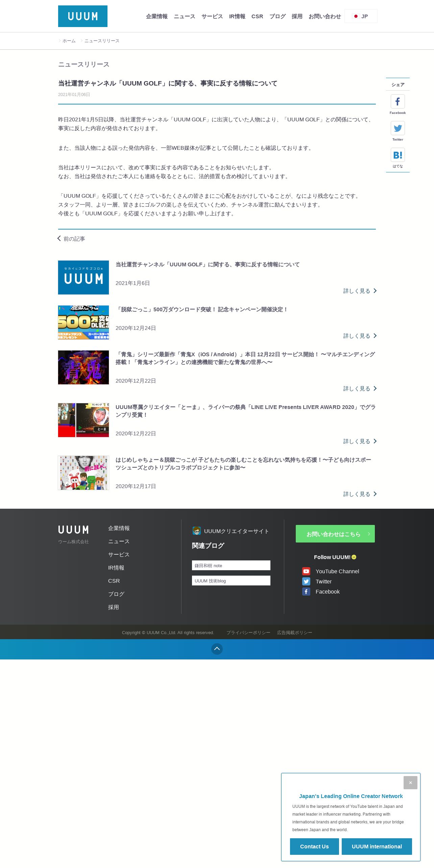The image size is (434, 868).
Task: Open プライバシーポリシー in the footer
Action: (248, 632)
